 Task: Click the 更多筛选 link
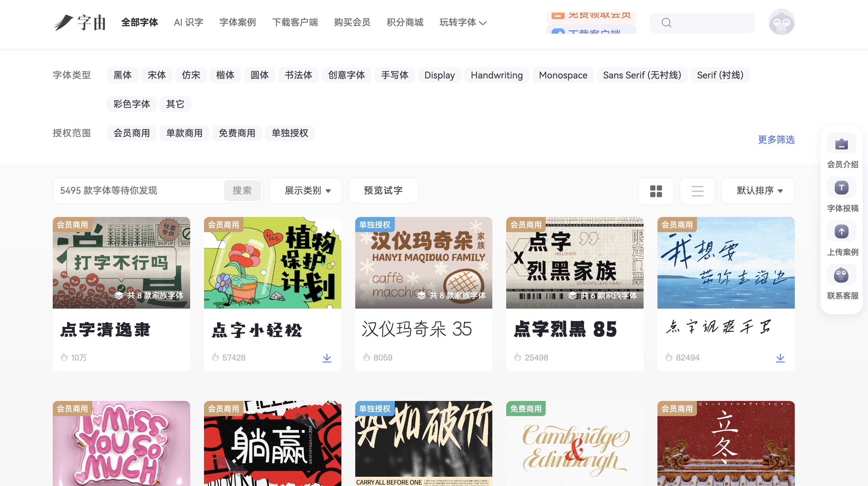(776, 139)
